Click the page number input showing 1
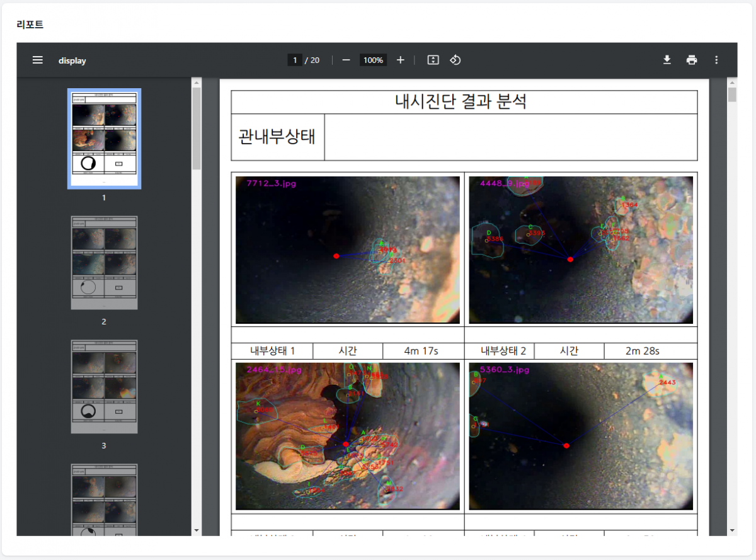This screenshot has height=560, width=756. [294, 60]
